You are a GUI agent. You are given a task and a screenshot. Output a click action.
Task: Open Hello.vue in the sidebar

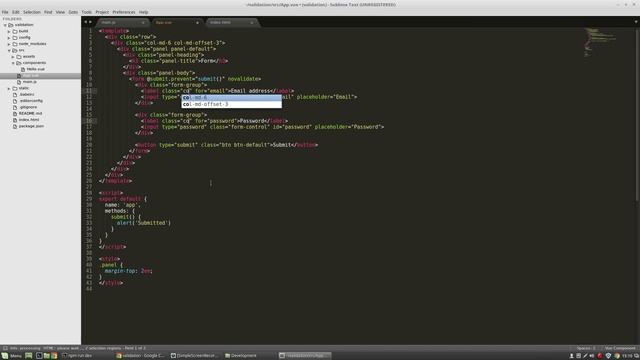(x=36, y=69)
